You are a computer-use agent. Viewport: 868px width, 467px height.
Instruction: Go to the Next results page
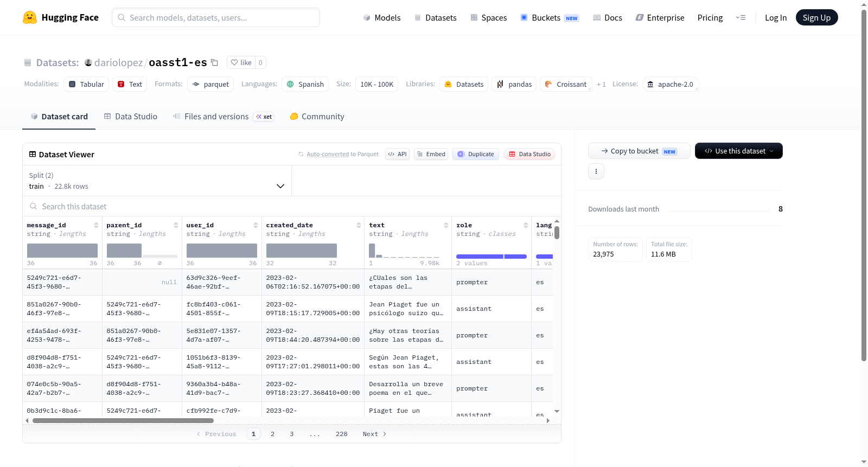pos(374,434)
